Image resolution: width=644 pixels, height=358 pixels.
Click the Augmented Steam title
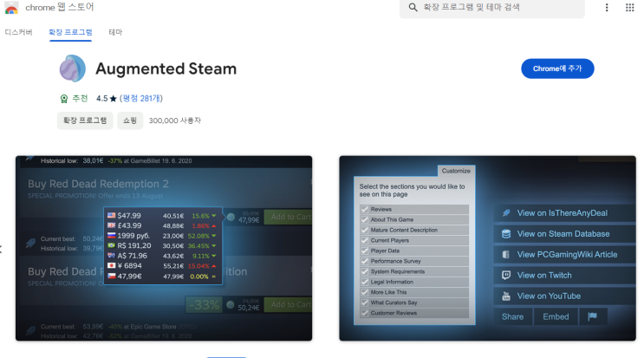tap(166, 69)
